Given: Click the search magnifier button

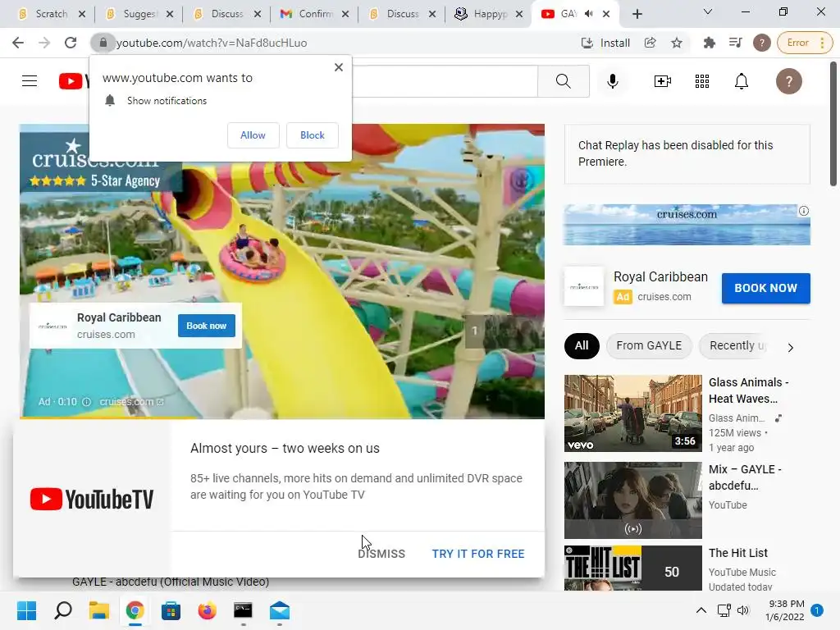Looking at the screenshot, I should point(563,81).
